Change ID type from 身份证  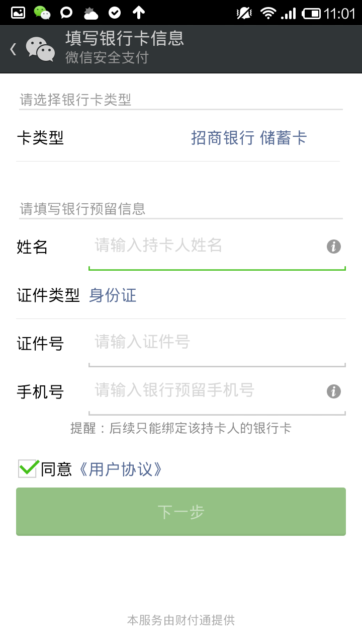(x=113, y=295)
